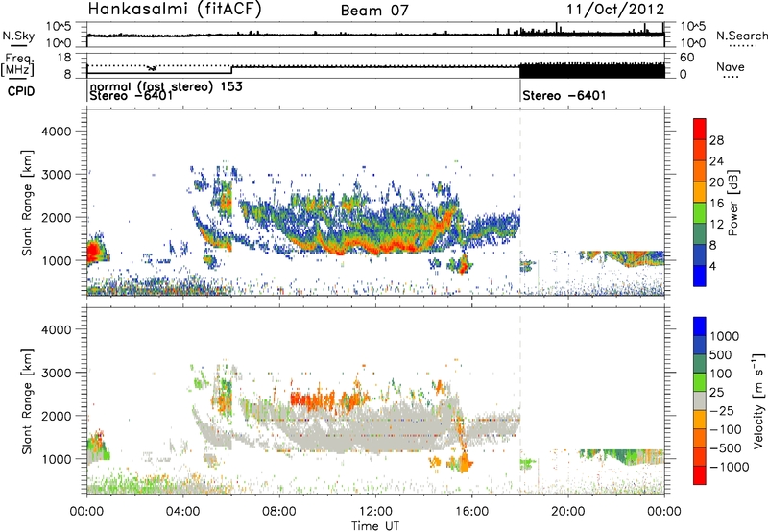
Task: Click the 4000 km tick of power panel
Action: [x=57, y=132]
